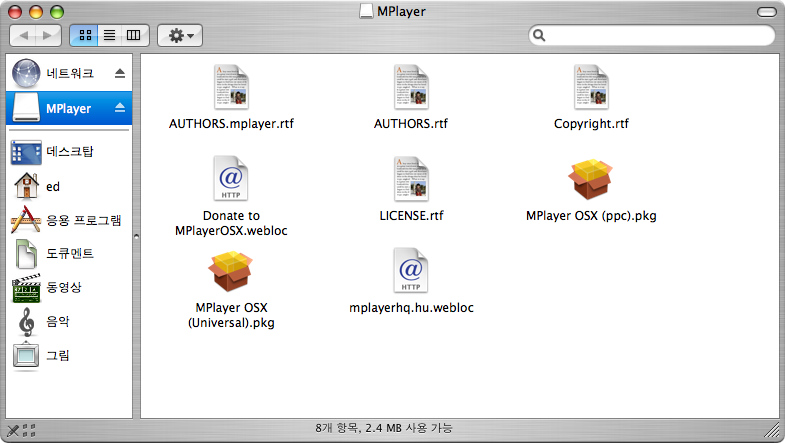Open the 동영상 movies clapboard icon

coord(26,288)
